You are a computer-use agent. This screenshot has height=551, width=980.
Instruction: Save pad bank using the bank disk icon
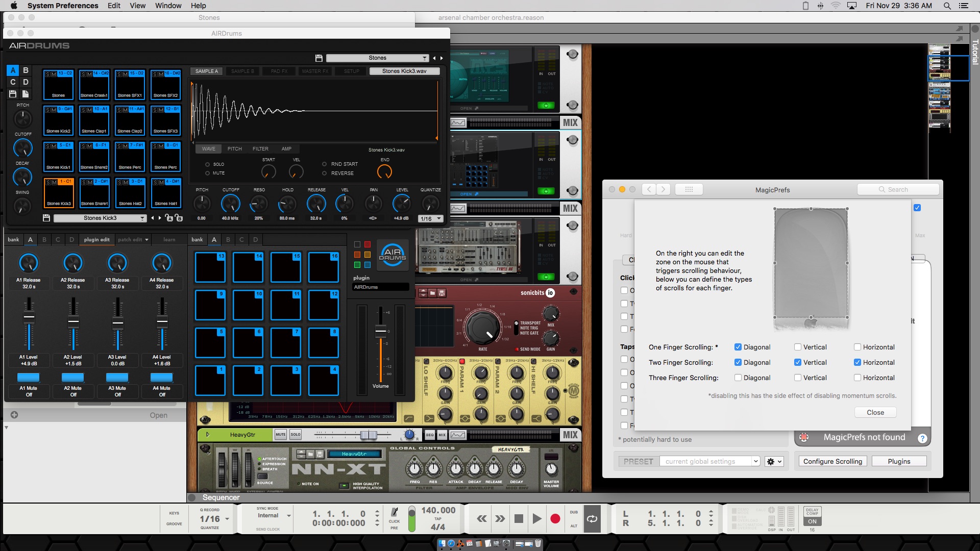pos(13,94)
